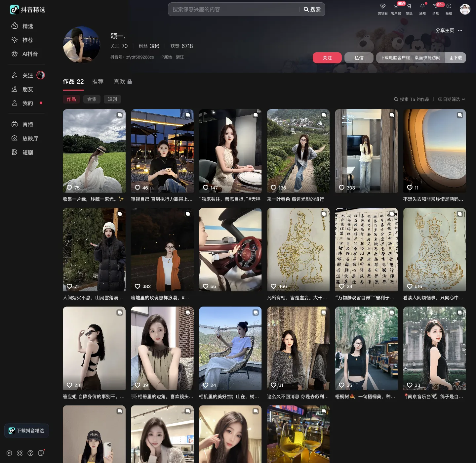Open post 看淡人间烦恼事 thumbnail with 616 likes
This screenshot has width=476, height=463.
click(435, 250)
